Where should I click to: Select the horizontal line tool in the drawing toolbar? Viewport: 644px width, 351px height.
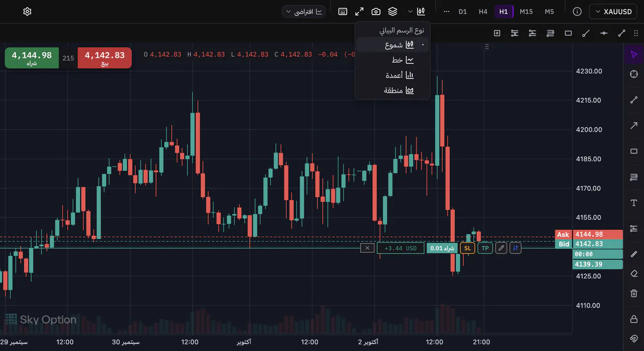pos(604,33)
